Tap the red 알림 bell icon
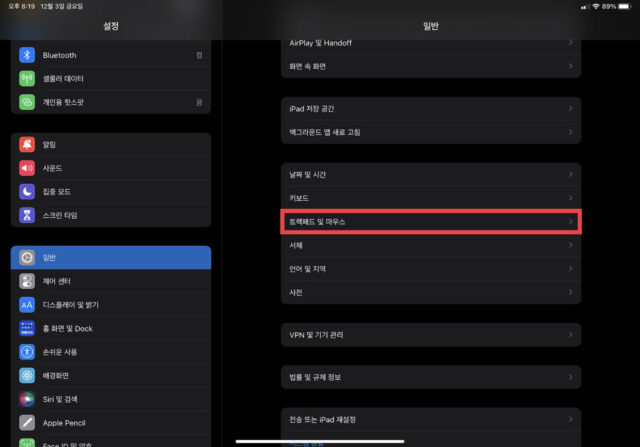Screen dimensions: 640x447 click(27, 145)
